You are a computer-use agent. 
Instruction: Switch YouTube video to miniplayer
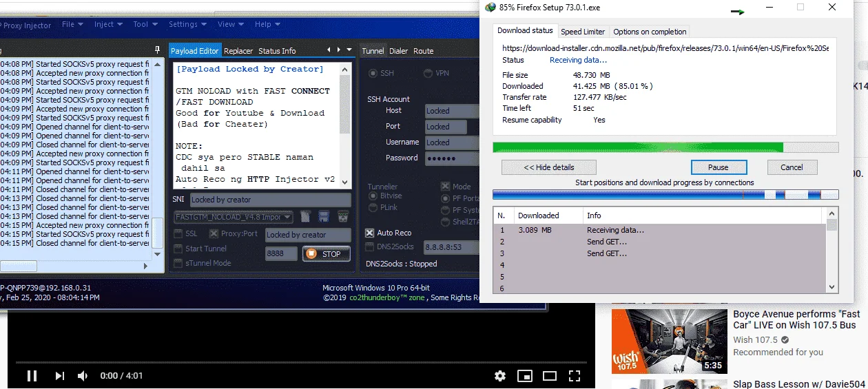[525, 376]
